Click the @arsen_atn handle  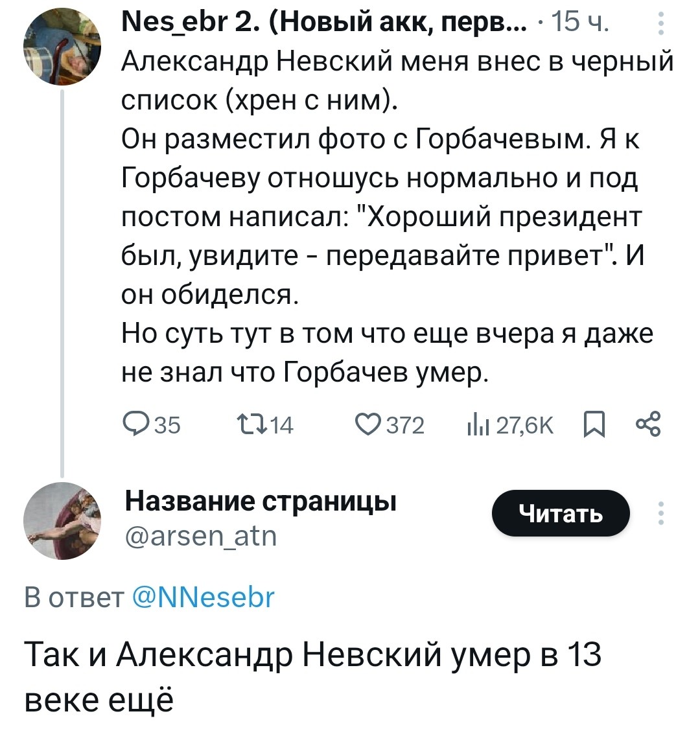[200, 537]
